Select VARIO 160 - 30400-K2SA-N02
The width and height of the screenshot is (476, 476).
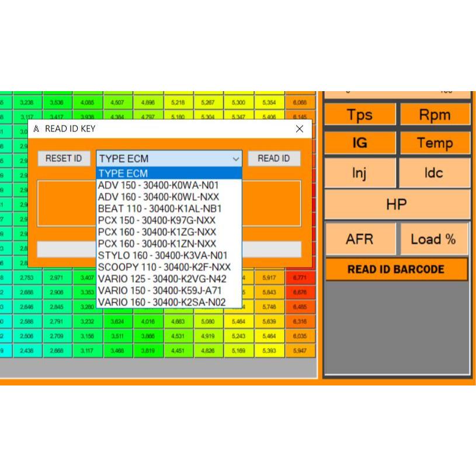tap(169, 303)
